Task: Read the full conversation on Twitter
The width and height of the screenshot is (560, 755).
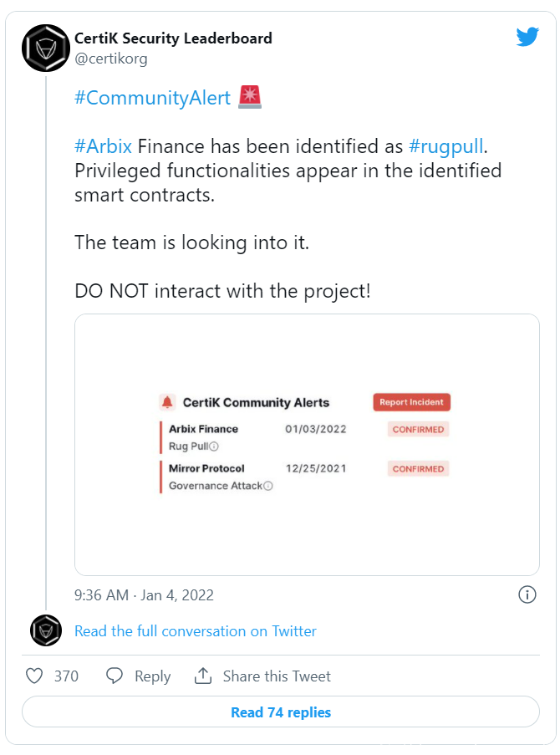Action: click(196, 631)
